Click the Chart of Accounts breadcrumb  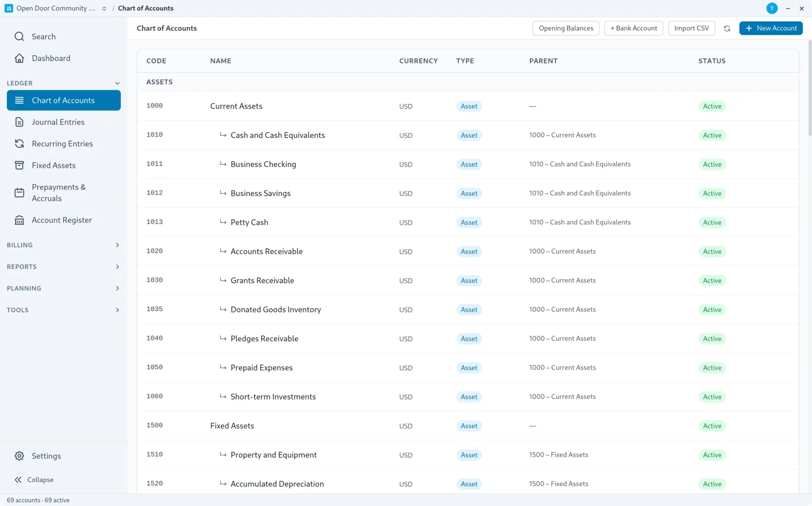point(146,8)
